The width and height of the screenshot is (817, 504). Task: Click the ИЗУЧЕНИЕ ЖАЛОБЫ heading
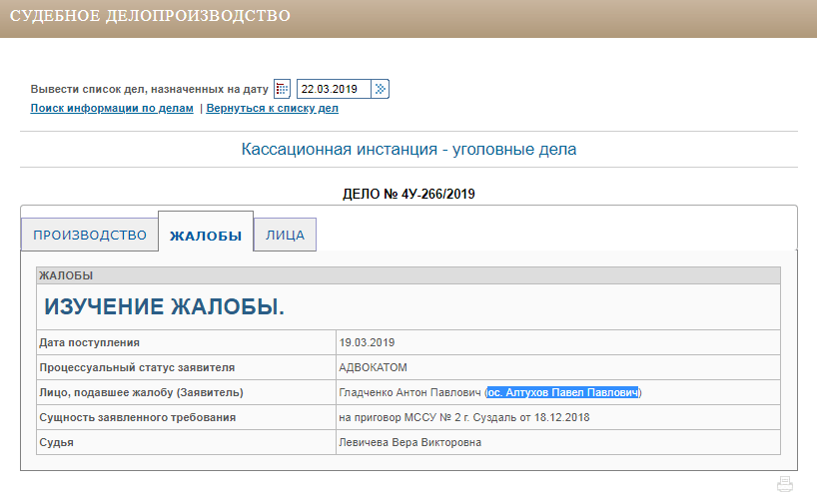[x=165, y=307]
